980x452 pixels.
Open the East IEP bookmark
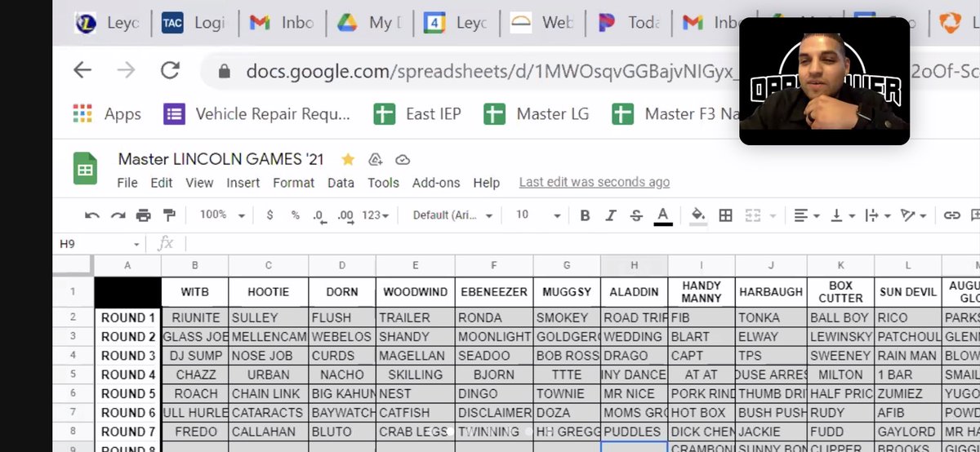coord(418,114)
